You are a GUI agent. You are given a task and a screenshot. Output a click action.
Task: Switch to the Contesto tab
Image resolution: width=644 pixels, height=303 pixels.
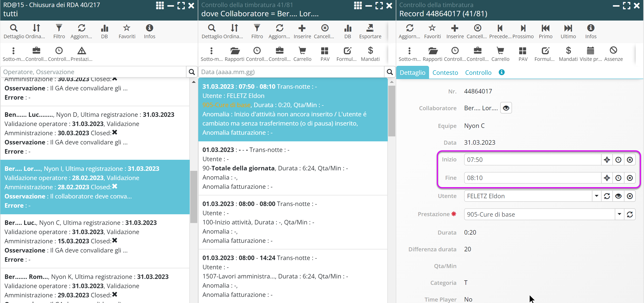[x=445, y=72]
